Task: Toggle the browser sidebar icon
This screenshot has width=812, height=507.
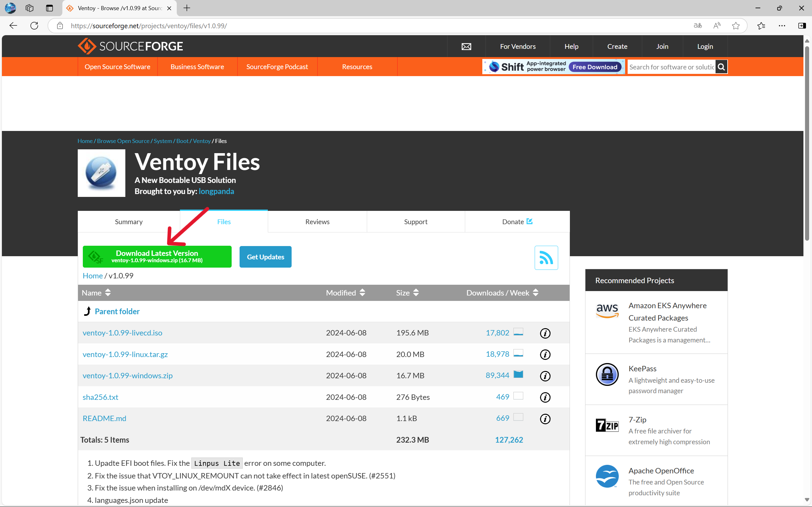Action: click(x=802, y=25)
